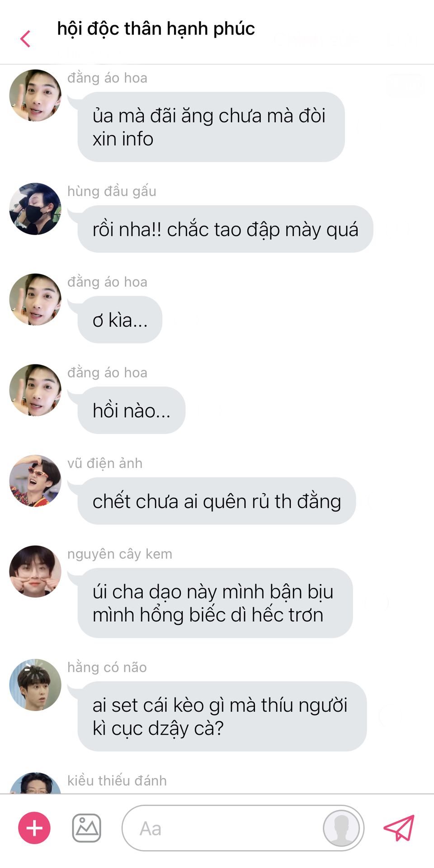The width and height of the screenshot is (434, 868).
Task: Select the 'hồi nào...' message bubble
Action: tap(131, 410)
